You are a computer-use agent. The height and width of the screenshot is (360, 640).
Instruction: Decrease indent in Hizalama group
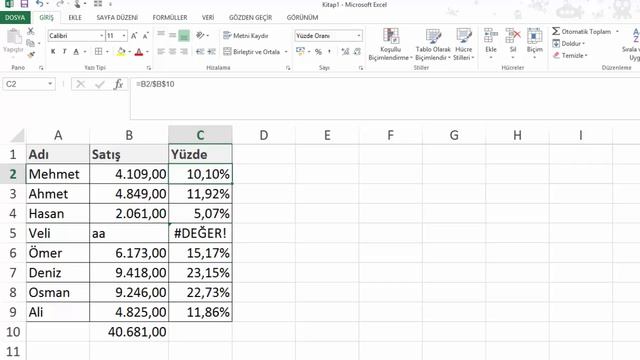click(x=200, y=51)
